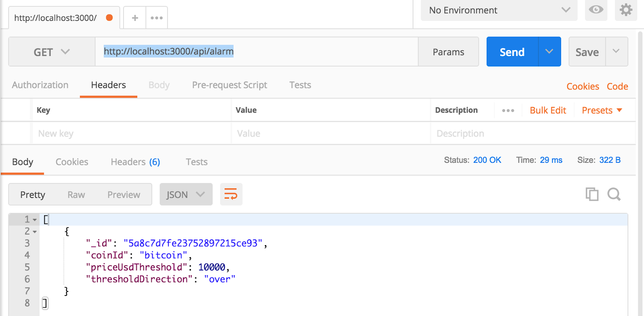Switch to Pretty response view
Screen dimensions: 644x316
coord(33,195)
